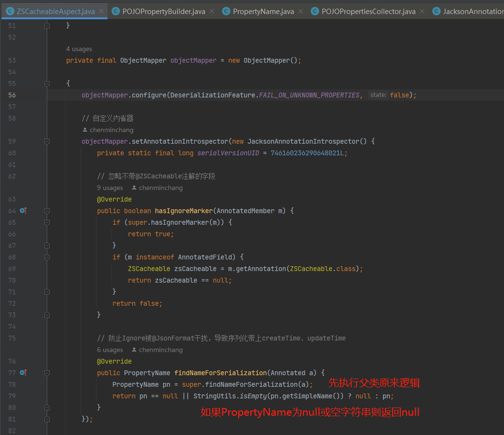Switch to the PropertyName.java tab
Image resolution: width=504 pixels, height=435 pixels.
click(263, 12)
